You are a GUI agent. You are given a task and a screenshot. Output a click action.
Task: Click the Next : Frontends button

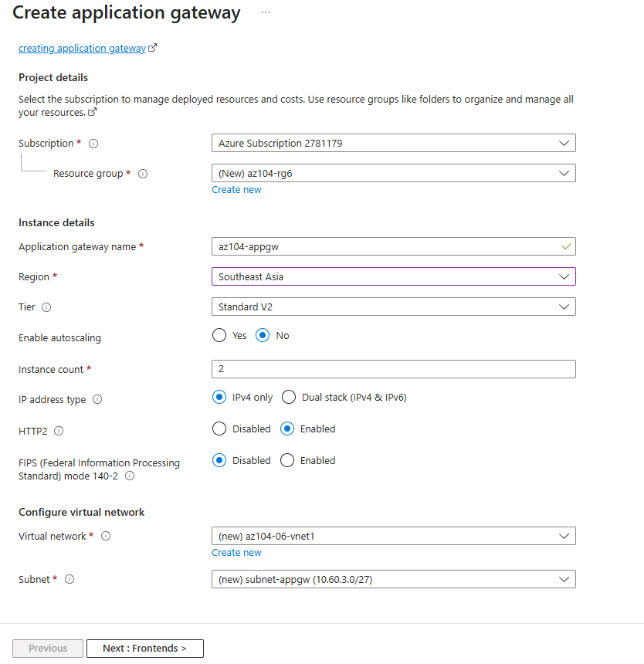click(144, 648)
